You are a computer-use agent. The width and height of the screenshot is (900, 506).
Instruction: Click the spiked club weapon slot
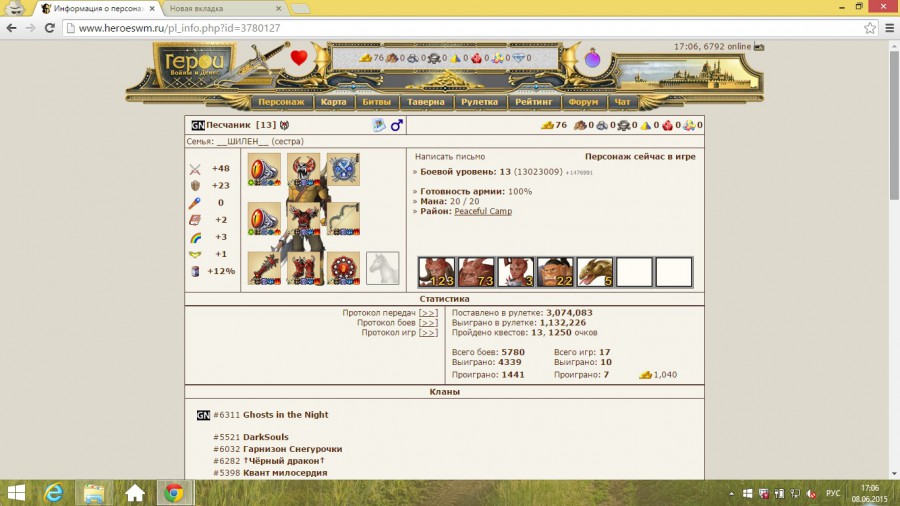(x=264, y=268)
